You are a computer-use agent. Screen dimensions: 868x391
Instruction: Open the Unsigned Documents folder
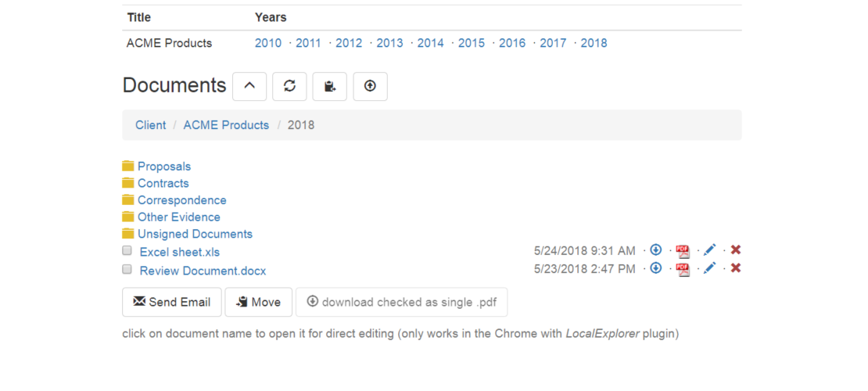[x=195, y=234]
